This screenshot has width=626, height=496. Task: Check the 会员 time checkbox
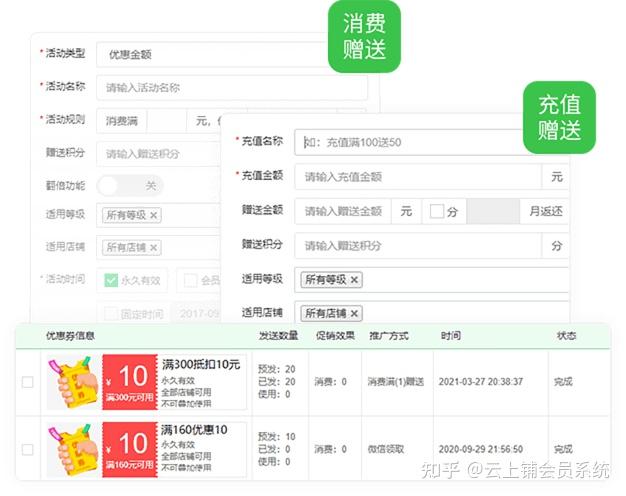click(190, 280)
